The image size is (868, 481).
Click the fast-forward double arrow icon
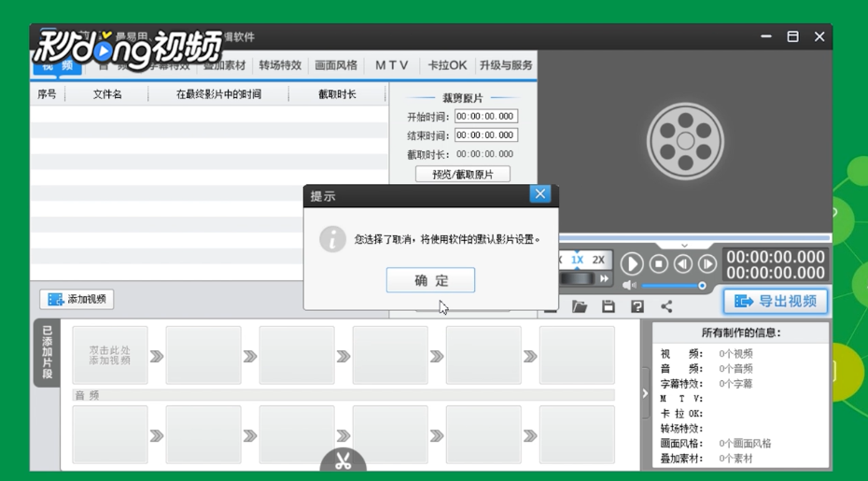pos(604,278)
